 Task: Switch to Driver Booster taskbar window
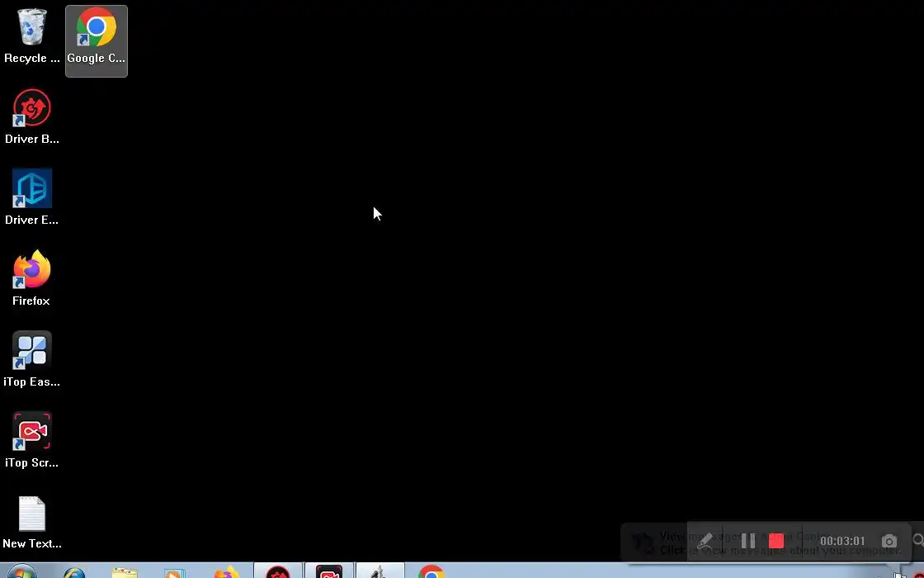(277, 571)
